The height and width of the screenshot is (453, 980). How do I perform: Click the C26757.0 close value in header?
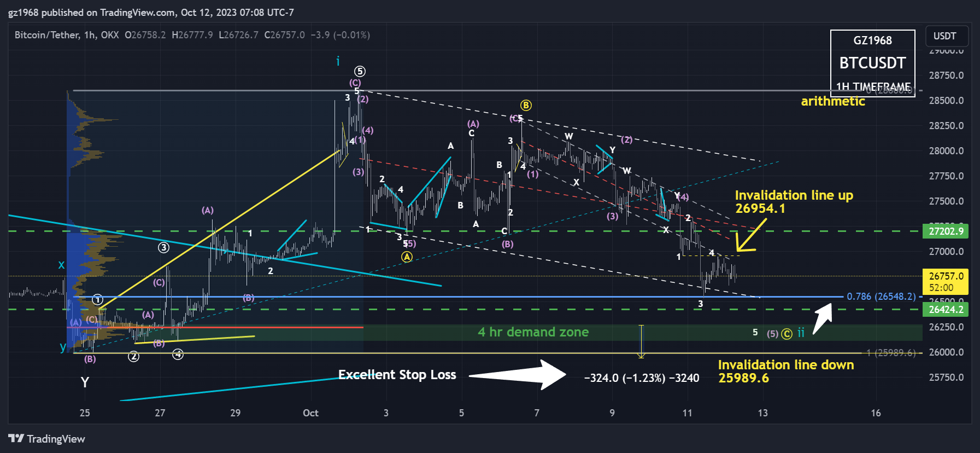tap(284, 35)
